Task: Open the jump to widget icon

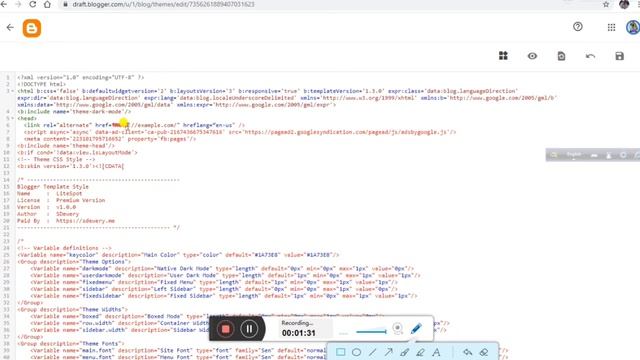Action: 503,56
